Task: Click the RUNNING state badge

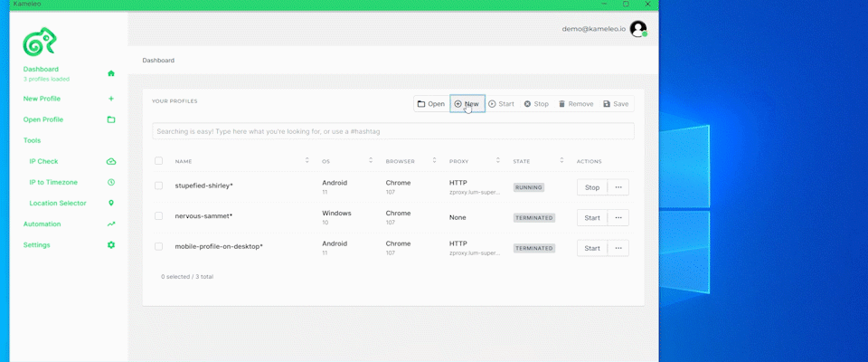Action: [529, 187]
